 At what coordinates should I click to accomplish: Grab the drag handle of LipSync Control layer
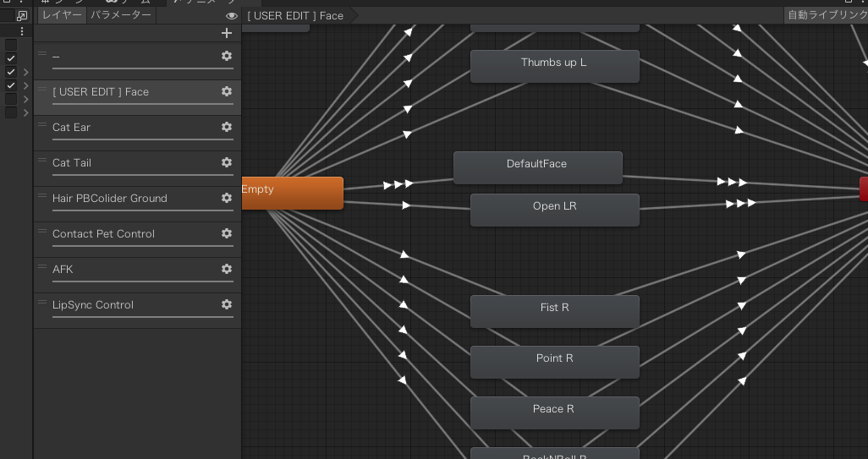(42, 302)
